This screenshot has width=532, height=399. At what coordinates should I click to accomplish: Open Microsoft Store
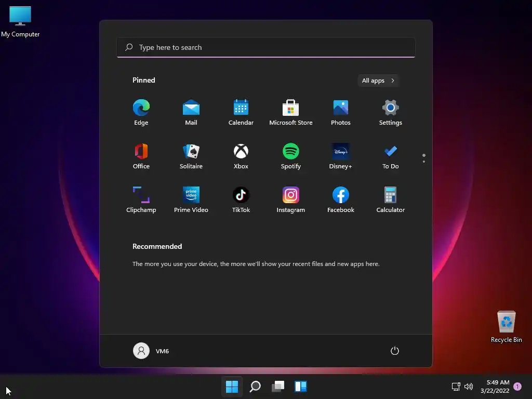pyautogui.click(x=291, y=113)
